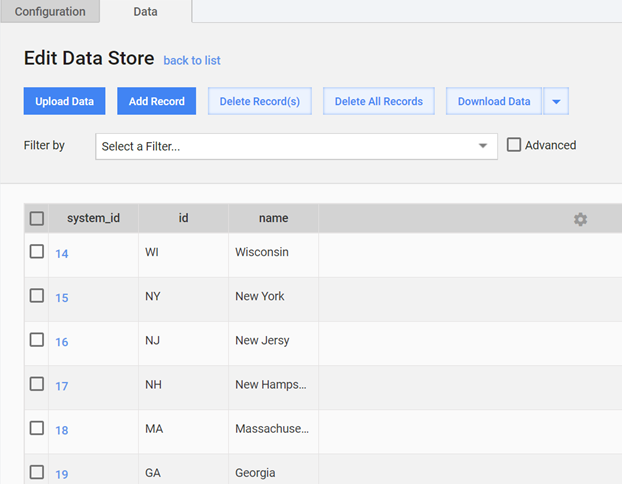Check the New York row checkbox

tap(37, 296)
